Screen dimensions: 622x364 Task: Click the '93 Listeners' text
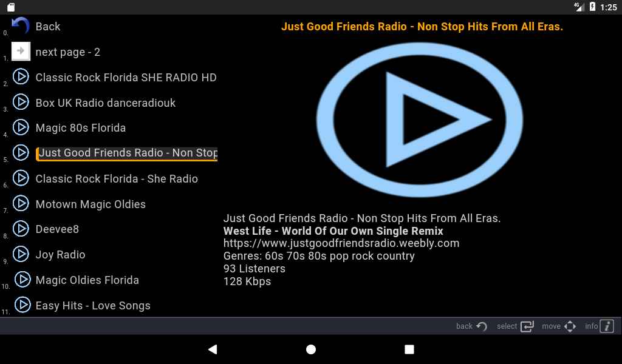(x=255, y=269)
